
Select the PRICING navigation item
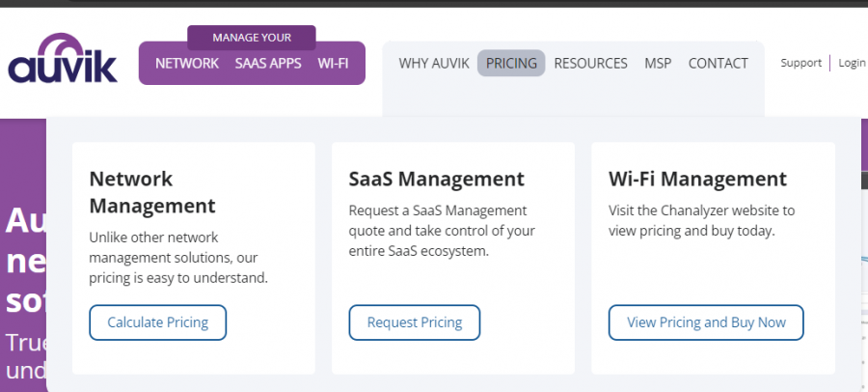(511, 63)
